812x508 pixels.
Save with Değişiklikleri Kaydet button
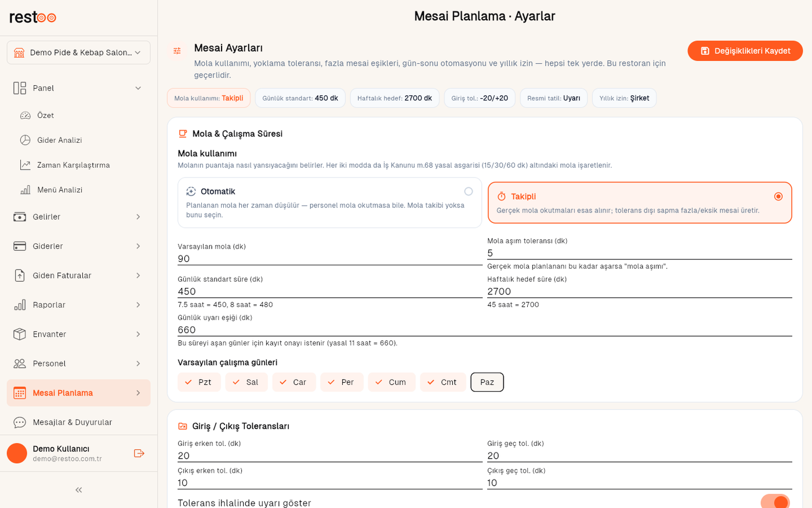pos(745,51)
